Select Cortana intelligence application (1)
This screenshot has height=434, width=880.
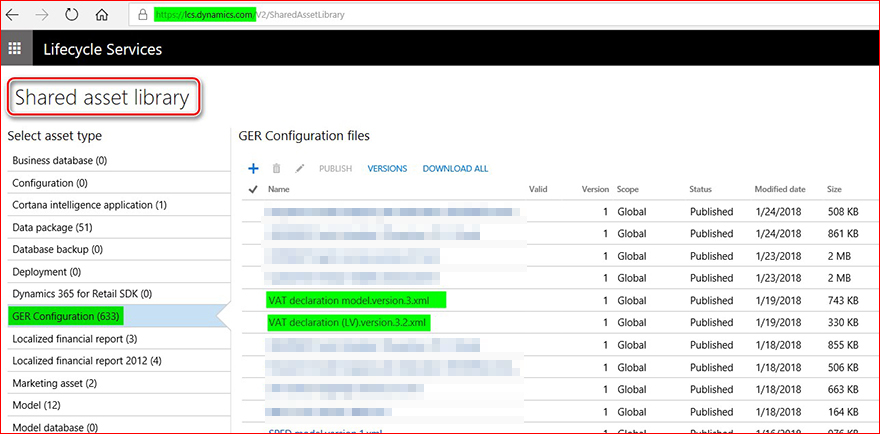118,205
